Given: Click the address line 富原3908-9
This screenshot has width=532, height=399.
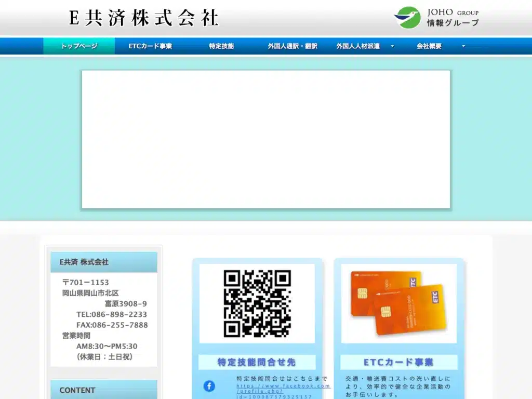Looking at the screenshot, I should click(x=126, y=303).
